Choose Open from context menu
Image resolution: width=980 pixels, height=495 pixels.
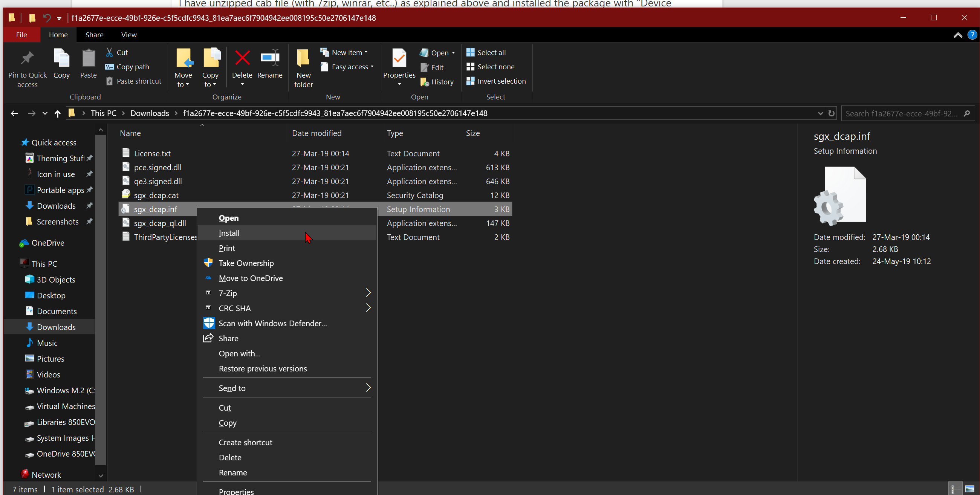[x=287, y=218]
